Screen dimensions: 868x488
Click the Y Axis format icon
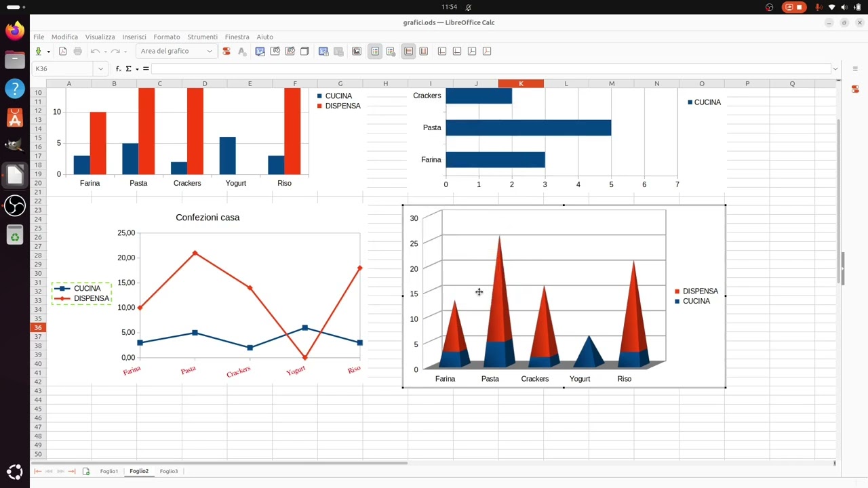(457, 51)
